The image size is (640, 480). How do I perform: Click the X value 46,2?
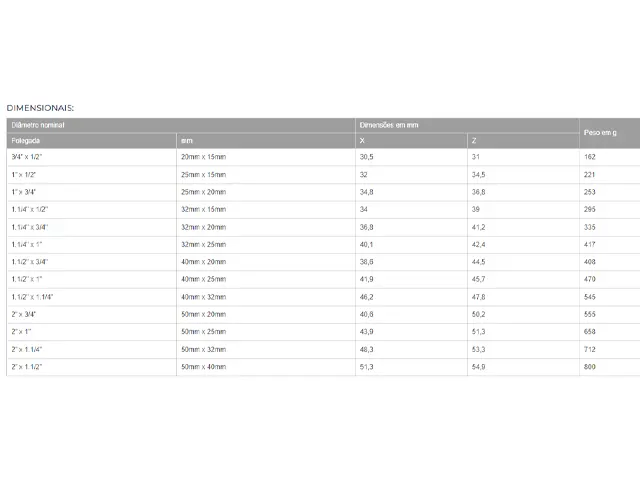click(x=367, y=297)
